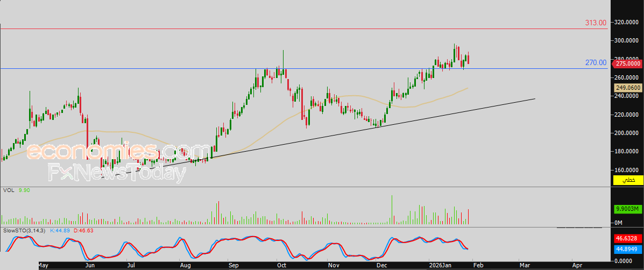Viewport: 644px width, 270px height.
Task: Click the yellow Arabic scale label
Action: pyautogui.click(x=627, y=180)
